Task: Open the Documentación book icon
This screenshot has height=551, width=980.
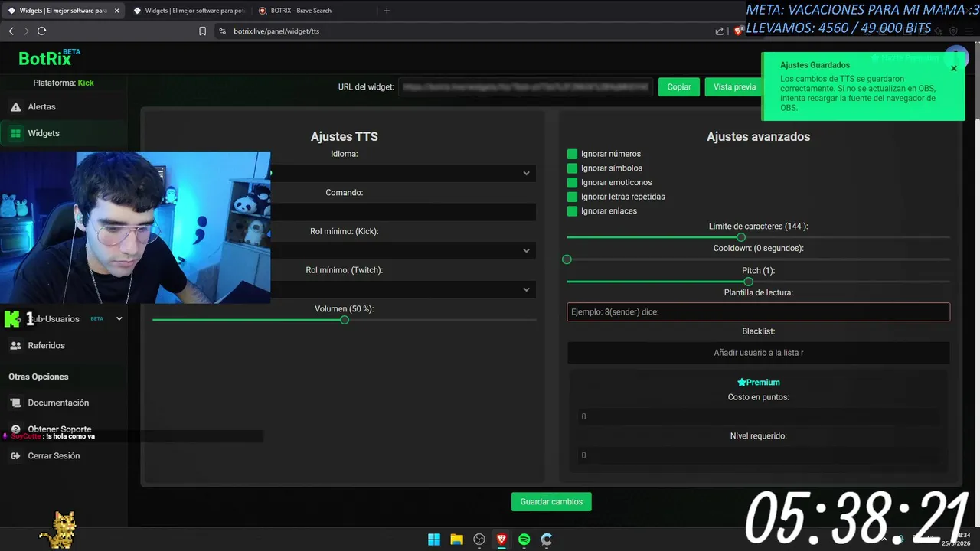Action: click(15, 403)
